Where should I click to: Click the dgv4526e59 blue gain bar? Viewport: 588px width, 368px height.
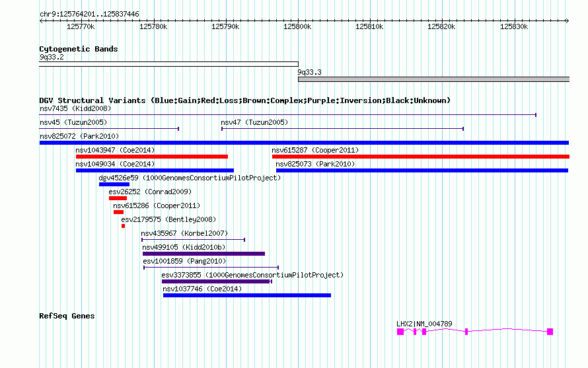114,184
